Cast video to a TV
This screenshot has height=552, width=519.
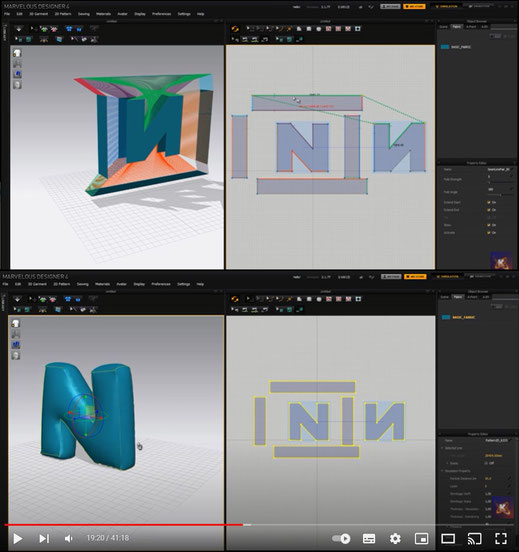point(474,538)
